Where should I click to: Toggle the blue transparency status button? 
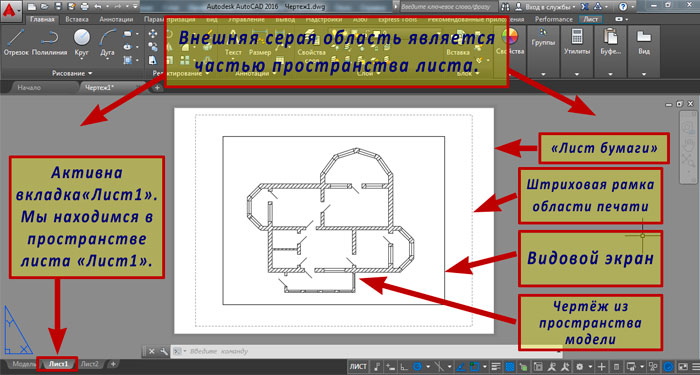509,367
